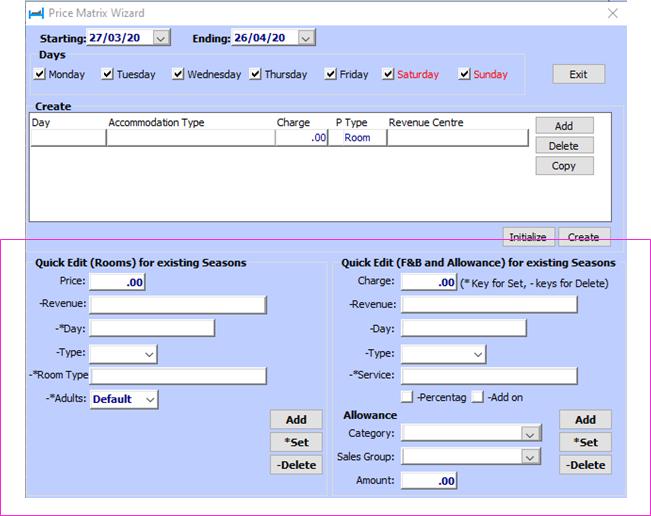Click the Revenue Centre cell
The width and height of the screenshot is (651, 516).
pos(458,137)
